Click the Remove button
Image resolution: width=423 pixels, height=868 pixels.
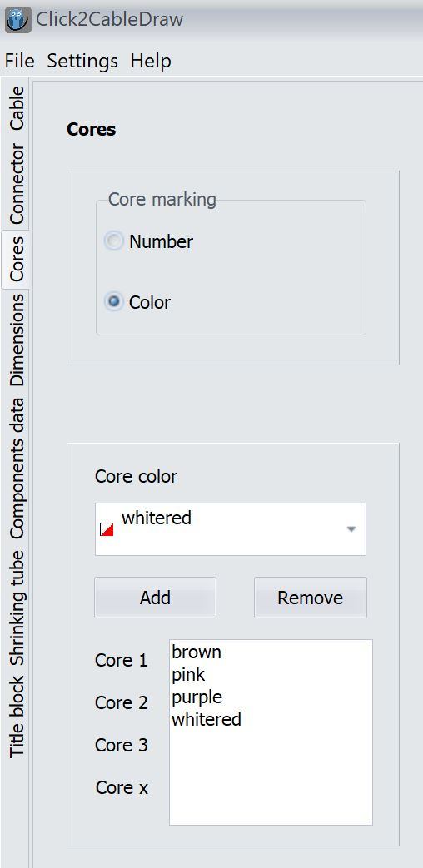pyautogui.click(x=310, y=598)
